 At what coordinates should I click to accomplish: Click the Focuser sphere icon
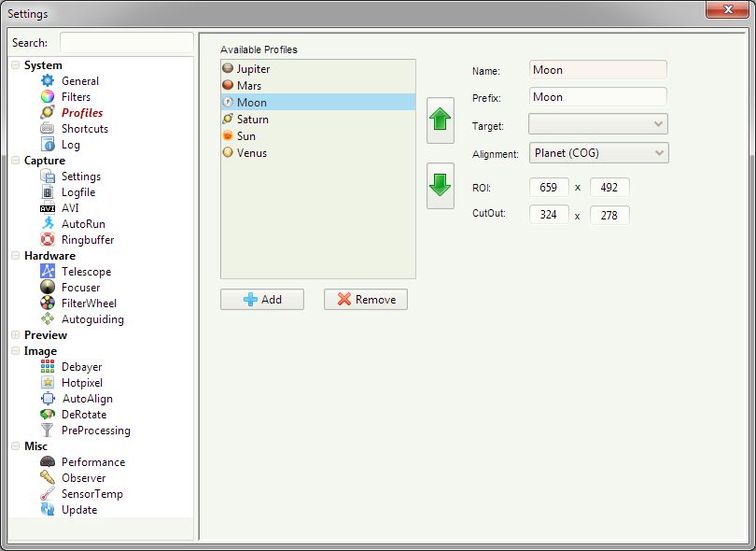pyautogui.click(x=48, y=287)
